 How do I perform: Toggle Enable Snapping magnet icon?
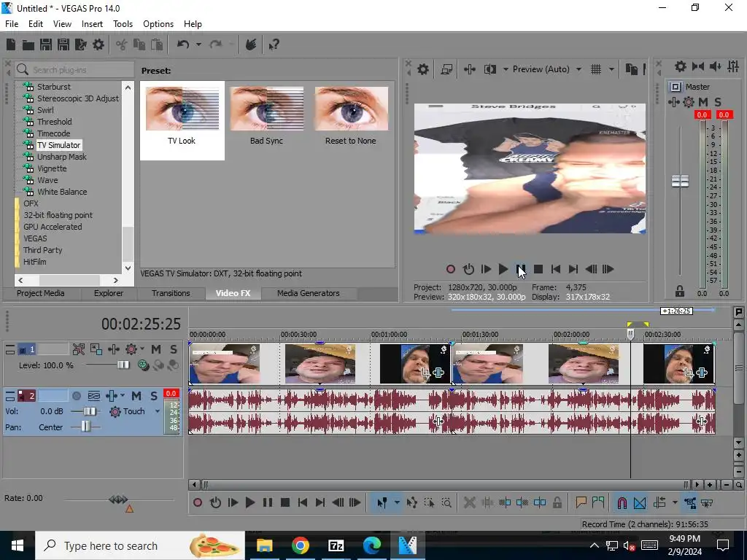622,502
